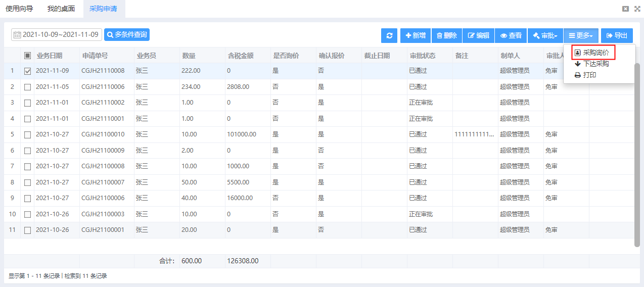Check the row CGJH21100003 checkbox
Image resolution: width=644 pixels, height=287 pixels.
[28, 214]
